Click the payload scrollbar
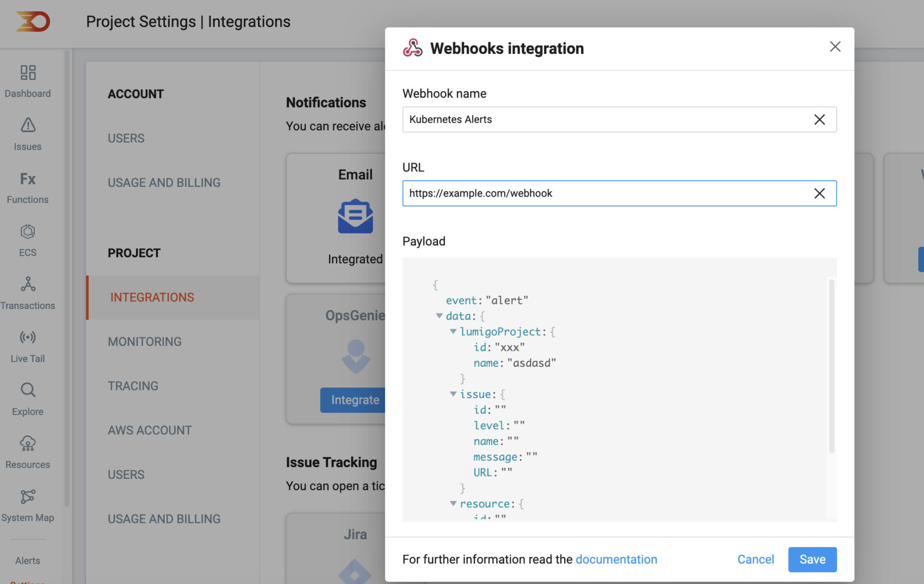This screenshot has height=584, width=924. [832, 366]
